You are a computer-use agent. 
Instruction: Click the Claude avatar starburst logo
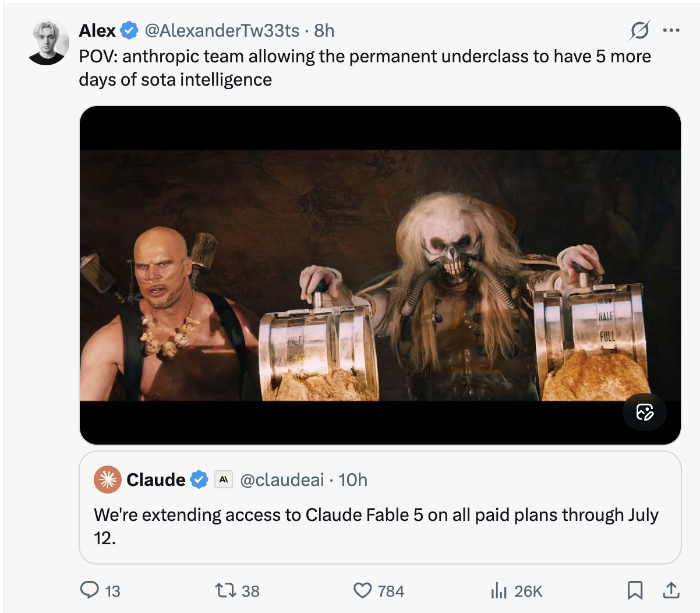point(107,480)
